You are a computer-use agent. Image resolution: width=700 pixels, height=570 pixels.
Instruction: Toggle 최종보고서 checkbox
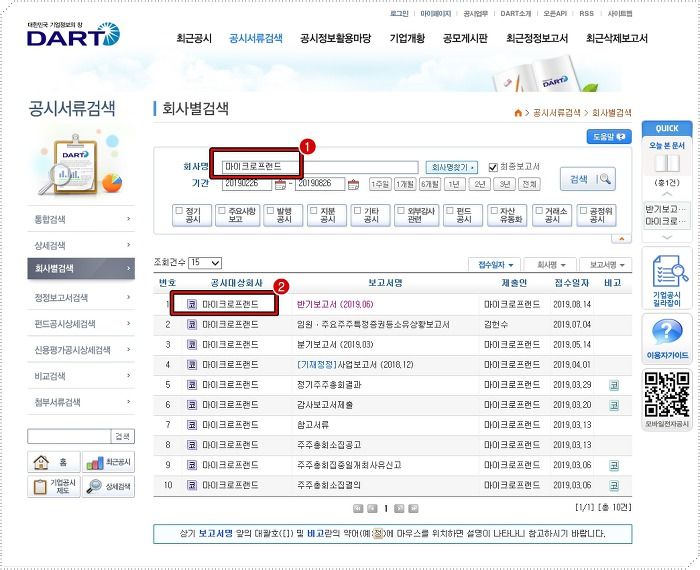(x=493, y=167)
